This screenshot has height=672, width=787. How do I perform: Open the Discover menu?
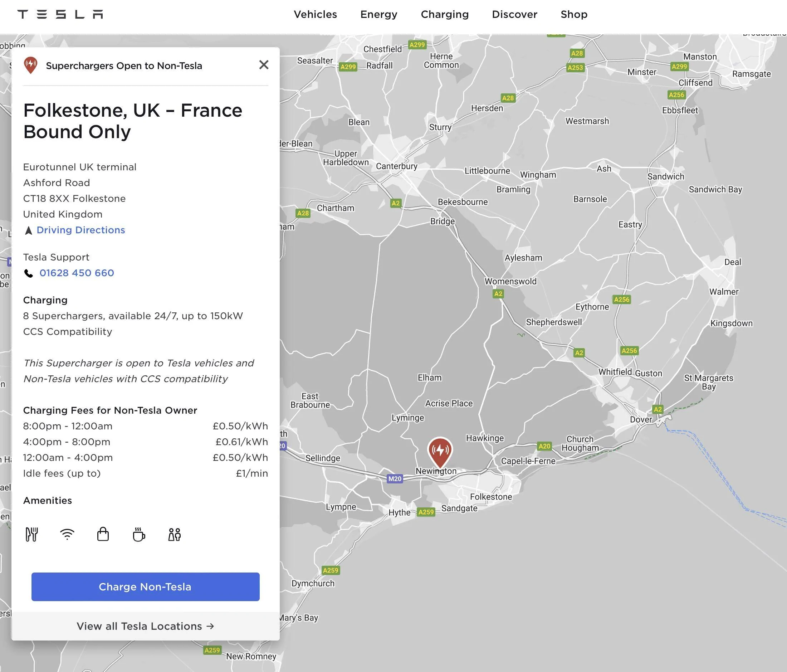tap(515, 14)
